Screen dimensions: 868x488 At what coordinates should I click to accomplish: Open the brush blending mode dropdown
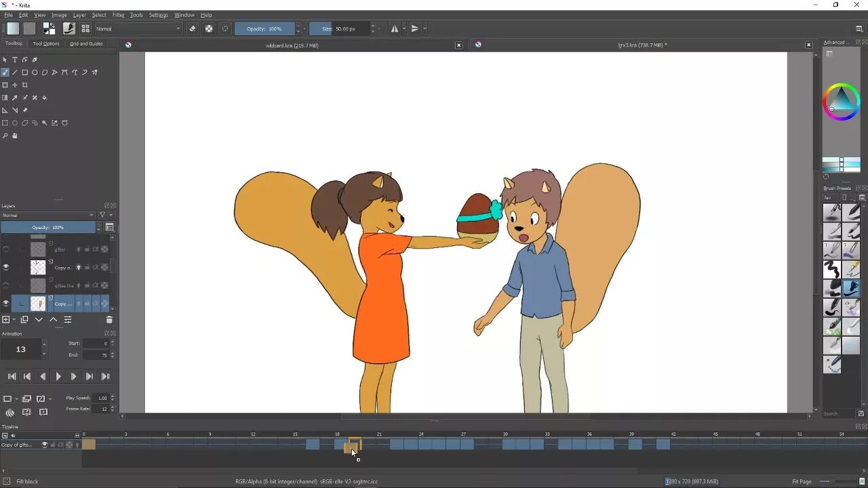click(x=138, y=28)
